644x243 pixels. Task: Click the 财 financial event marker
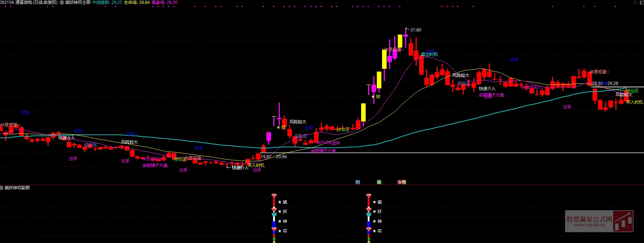(358, 182)
